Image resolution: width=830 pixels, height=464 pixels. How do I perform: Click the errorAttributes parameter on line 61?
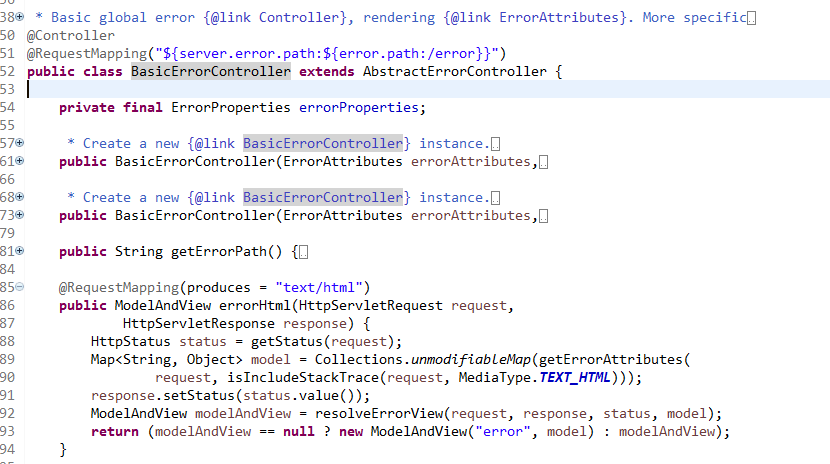point(471,161)
